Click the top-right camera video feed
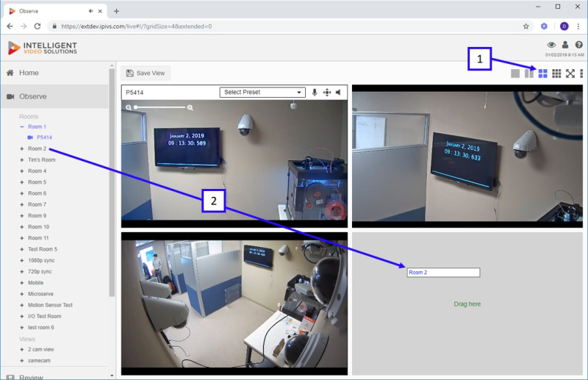 pyautogui.click(x=467, y=156)
